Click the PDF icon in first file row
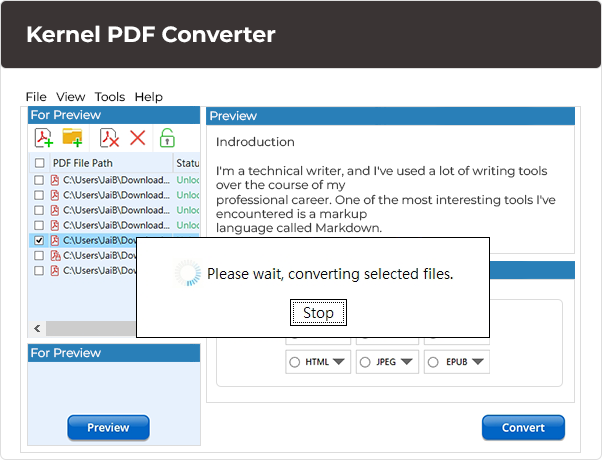This screenshot has height=460, width=602. [x=55, y=180]
